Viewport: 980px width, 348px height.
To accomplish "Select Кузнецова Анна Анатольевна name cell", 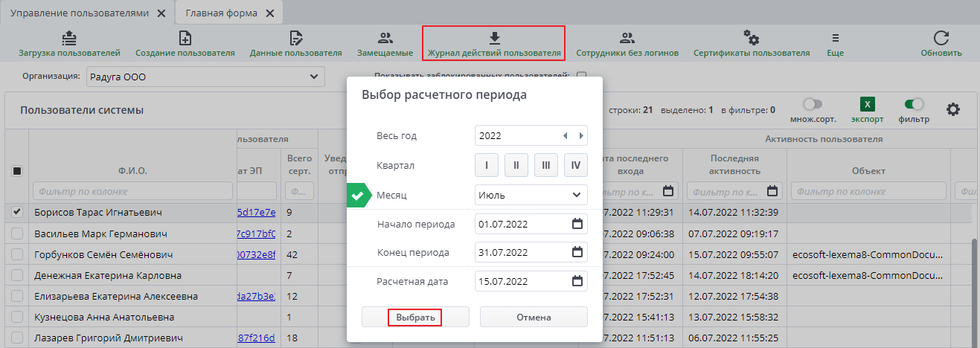I will point(131,317).
